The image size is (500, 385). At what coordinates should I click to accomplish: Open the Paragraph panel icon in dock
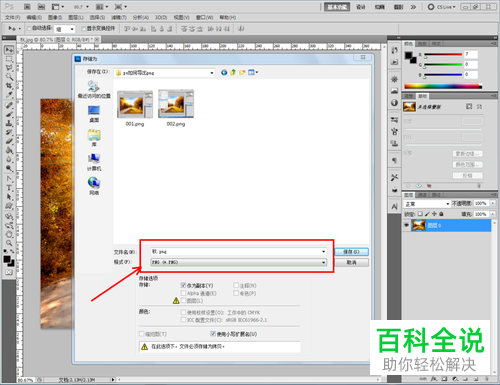click(x=394, y=160)
